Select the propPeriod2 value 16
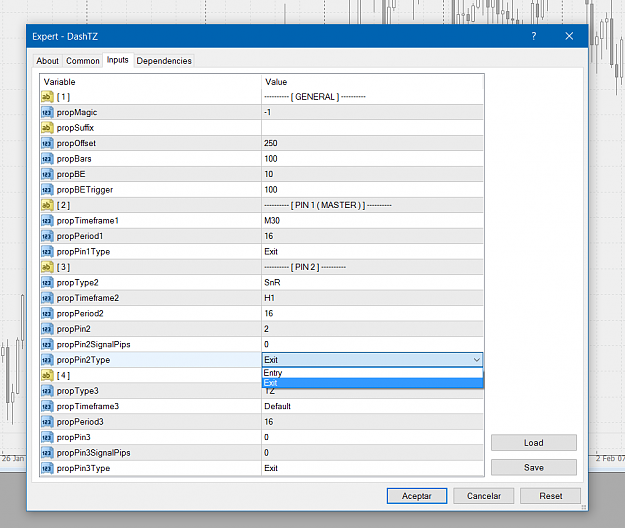625x528 pixels. pos(372,314)
